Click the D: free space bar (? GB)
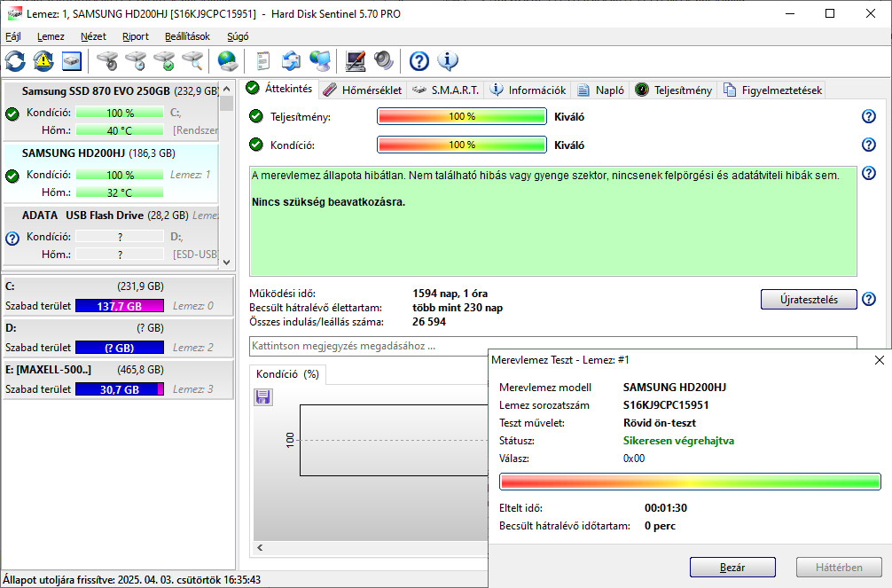Image resolution: width=892 pixels, height=588 pixels. click(x=120, y=348)
